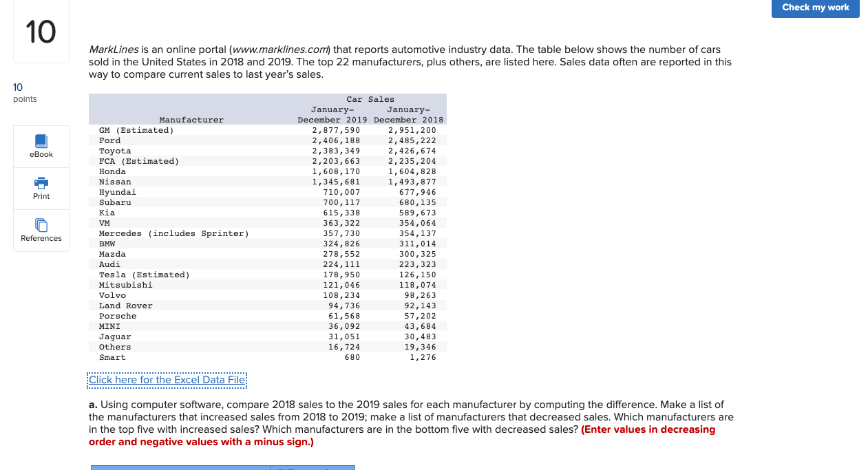This screenshot has height=470, width=868.
Task: Open the eBook resource
Action: click(x=41, y=146)
